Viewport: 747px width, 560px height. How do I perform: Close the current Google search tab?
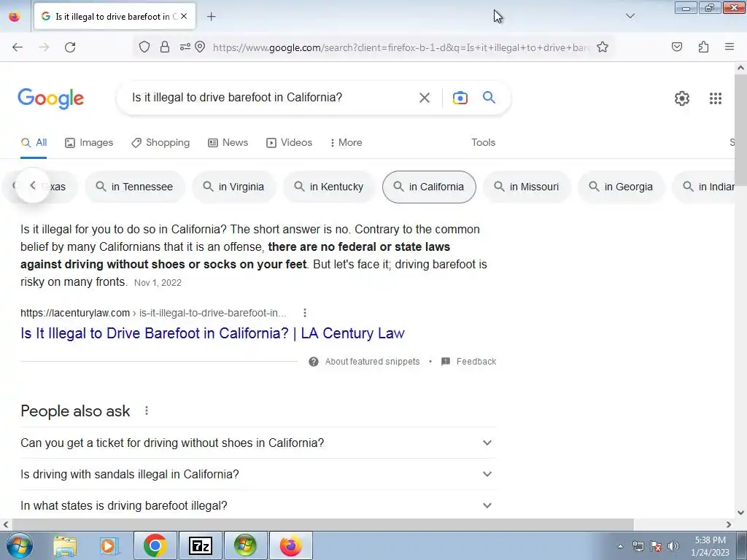click(x=184, y=16)
